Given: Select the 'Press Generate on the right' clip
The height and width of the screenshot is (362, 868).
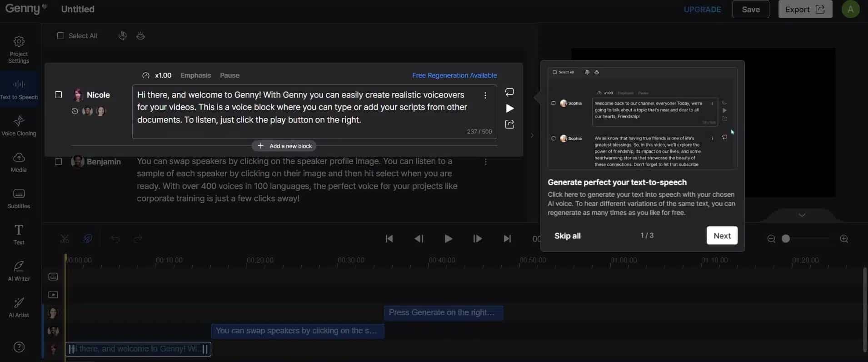Looking at the screenshot, I should coord(444,312).
